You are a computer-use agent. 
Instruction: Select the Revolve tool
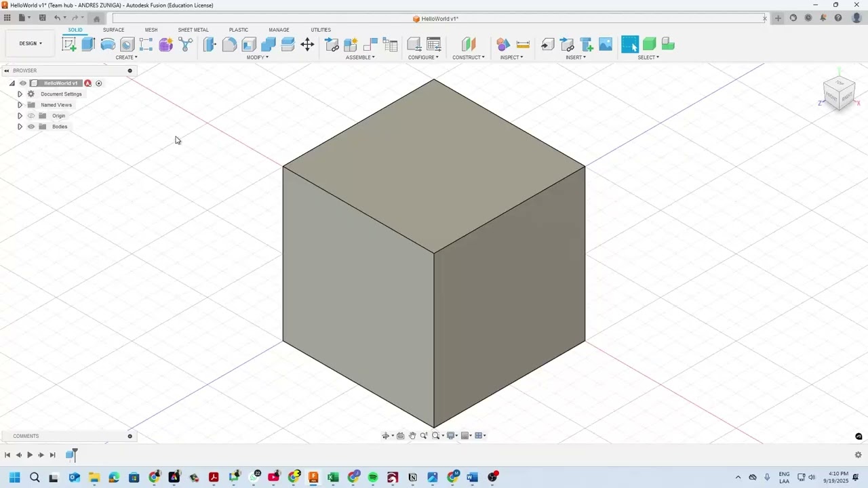pyautogui.click(x=108, y=45)
